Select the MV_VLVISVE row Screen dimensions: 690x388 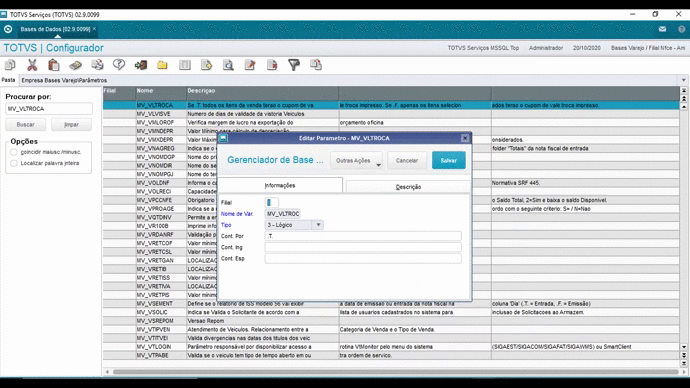coord(391,114)
